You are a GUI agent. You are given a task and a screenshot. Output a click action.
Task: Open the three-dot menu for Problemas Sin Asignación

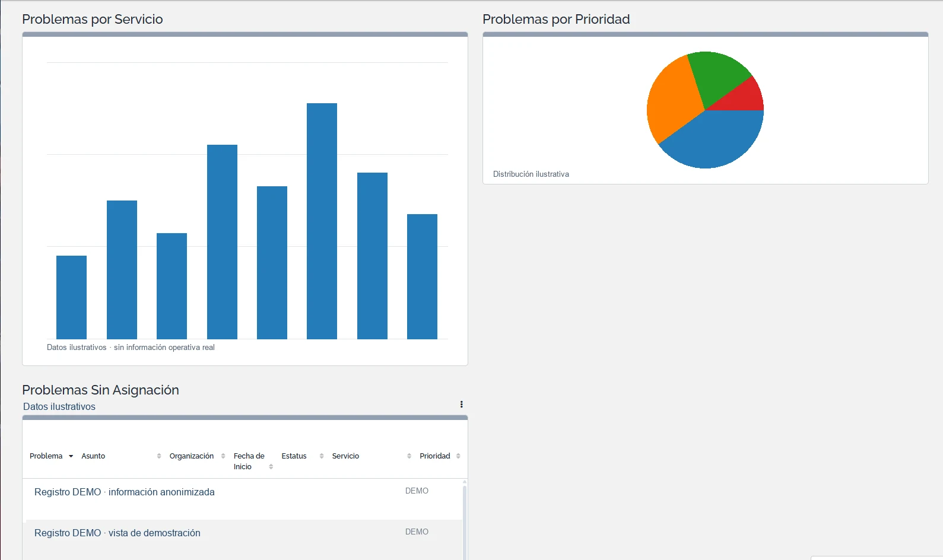pos(461,405)
